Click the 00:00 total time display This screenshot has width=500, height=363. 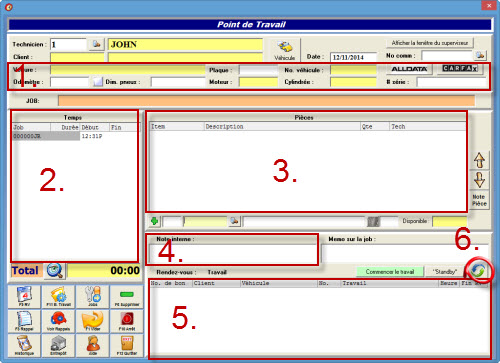click(104, 270)
